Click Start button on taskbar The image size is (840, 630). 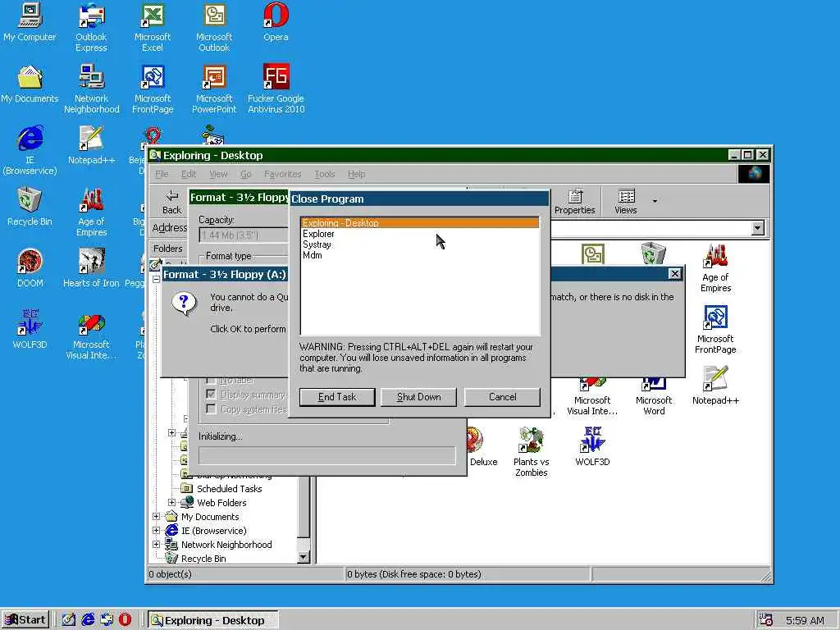(25, 620)
